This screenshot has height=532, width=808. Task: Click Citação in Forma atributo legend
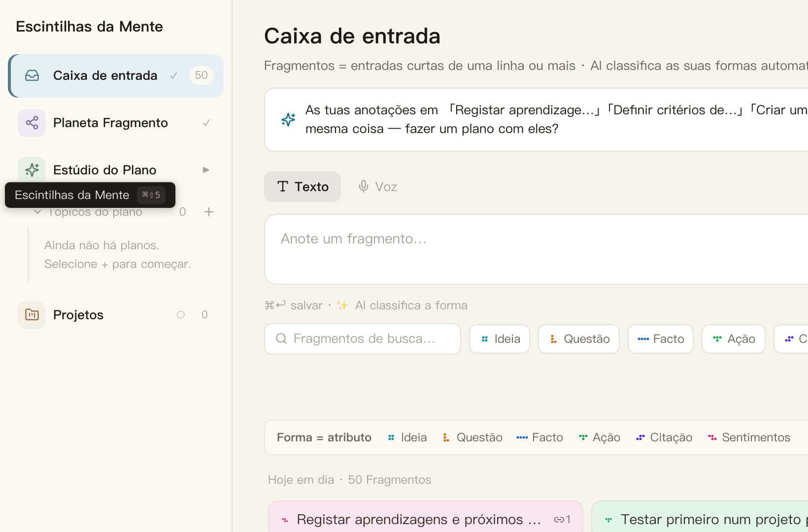point(664,437)
